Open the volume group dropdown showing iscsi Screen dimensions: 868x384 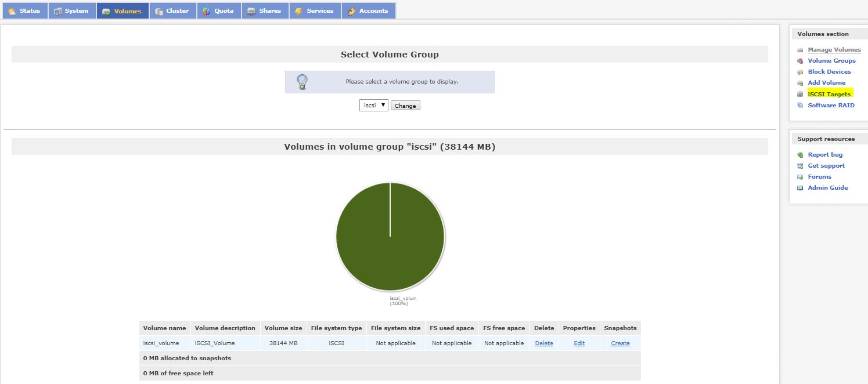[373, 106]
